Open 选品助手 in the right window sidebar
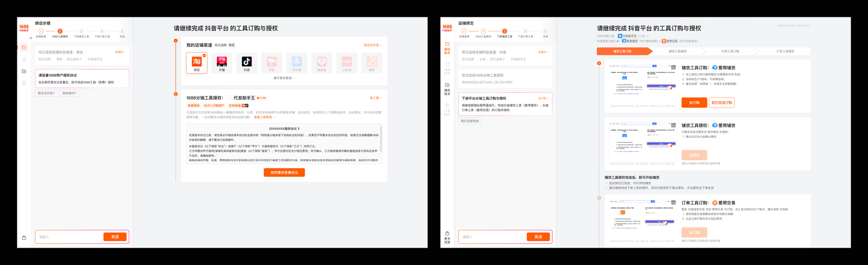868x265 pixels. 447,69
